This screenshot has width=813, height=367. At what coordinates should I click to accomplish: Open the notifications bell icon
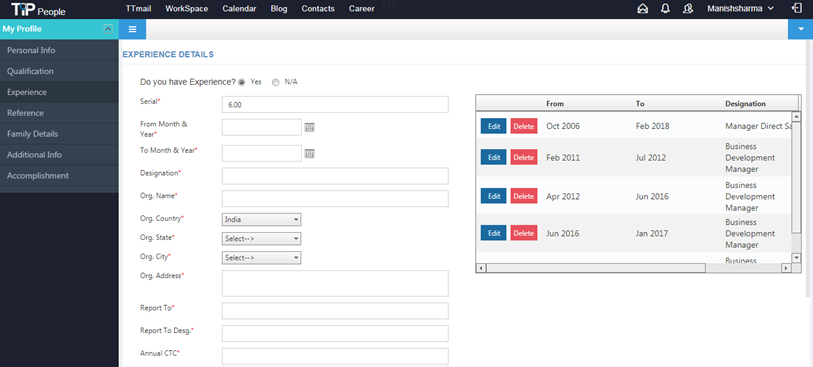tap(665, 8)
